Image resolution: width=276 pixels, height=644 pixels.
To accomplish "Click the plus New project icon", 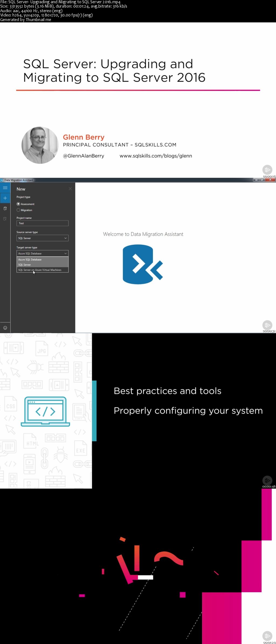I will [x=5, y=198].
